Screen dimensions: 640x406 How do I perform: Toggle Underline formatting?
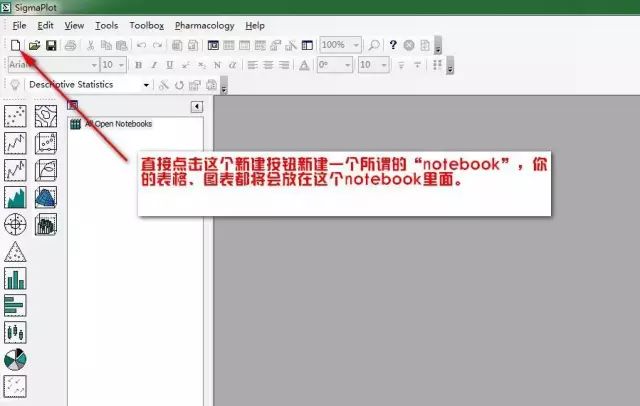click(170, 65)
